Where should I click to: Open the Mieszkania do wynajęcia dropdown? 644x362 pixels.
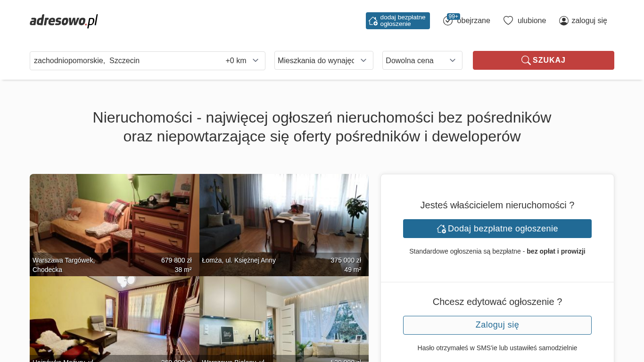[324, 60]
